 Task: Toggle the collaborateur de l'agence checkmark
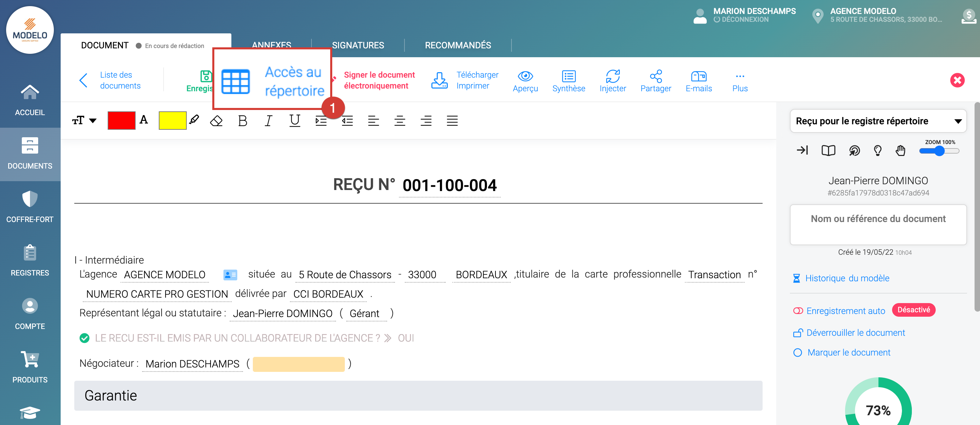click(85, 338)
